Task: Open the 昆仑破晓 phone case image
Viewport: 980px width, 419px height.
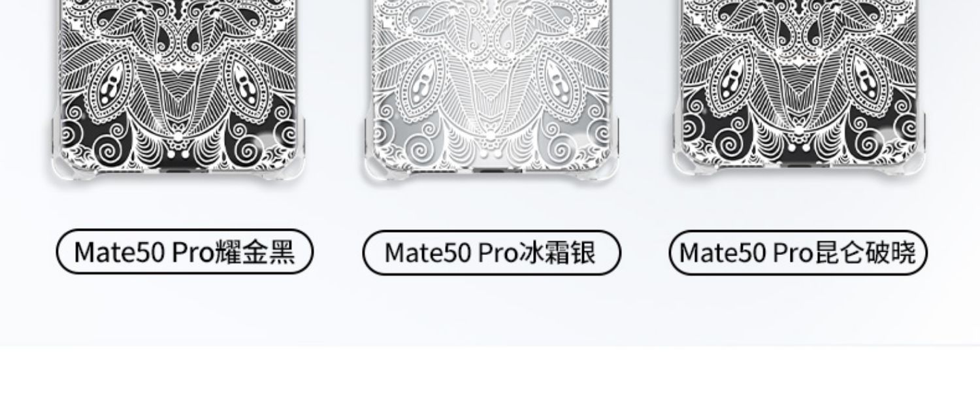Action: (x=801, y=88)
